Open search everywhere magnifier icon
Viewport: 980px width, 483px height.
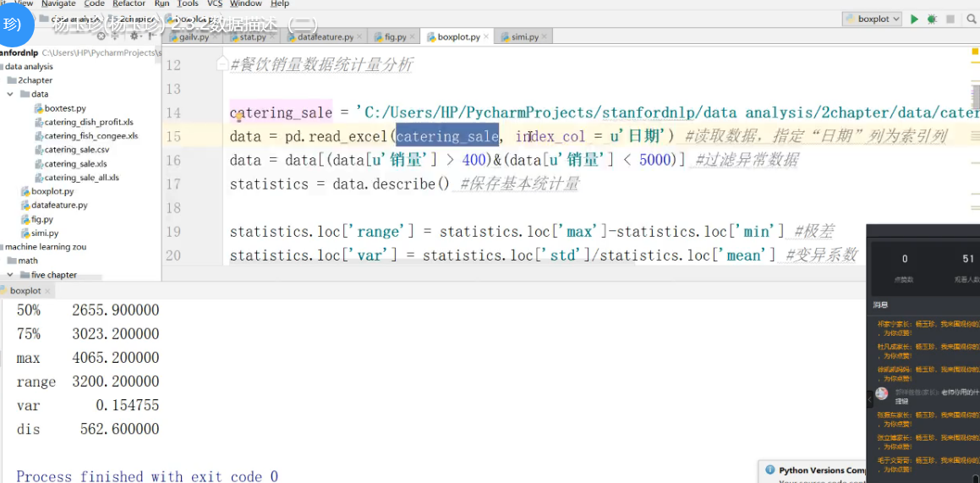[972, 19]
